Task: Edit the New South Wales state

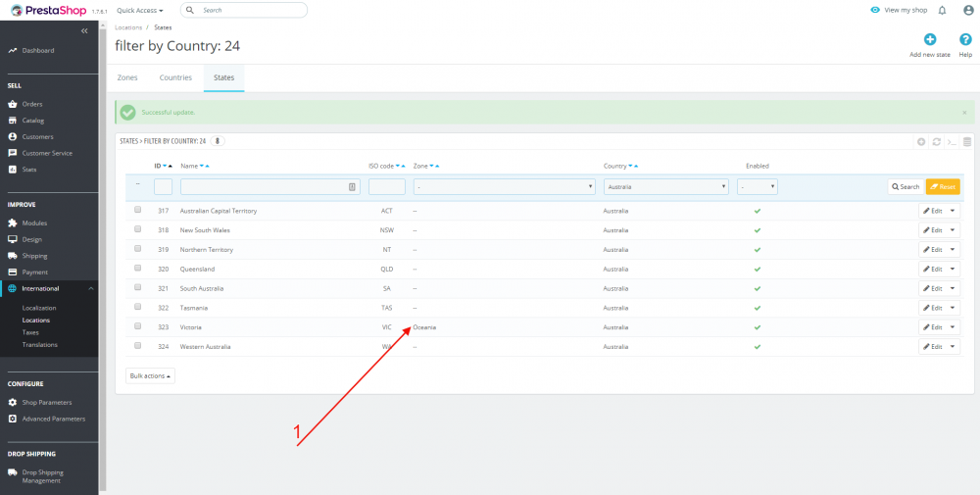Action: point(933,230)
